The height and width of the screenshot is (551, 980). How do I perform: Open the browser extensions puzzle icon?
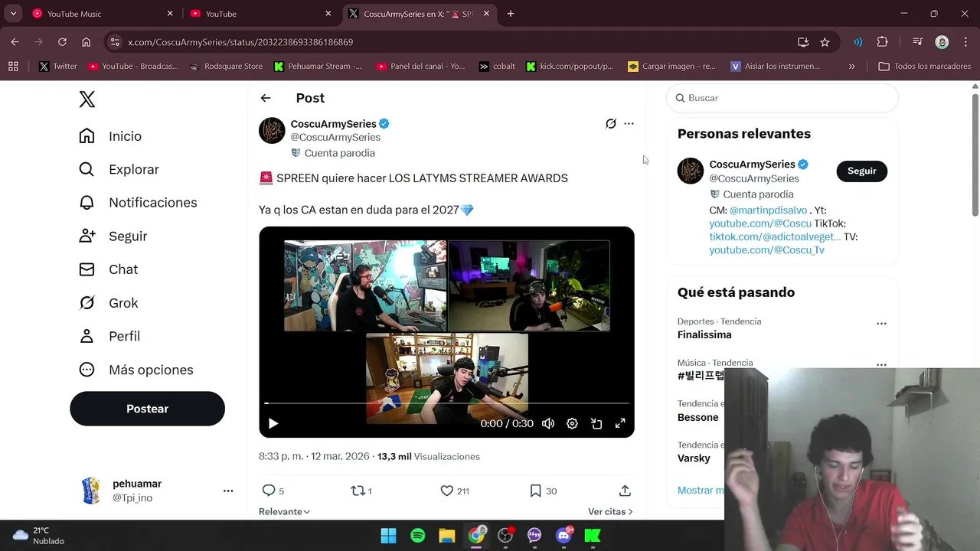tap(882, 42)
